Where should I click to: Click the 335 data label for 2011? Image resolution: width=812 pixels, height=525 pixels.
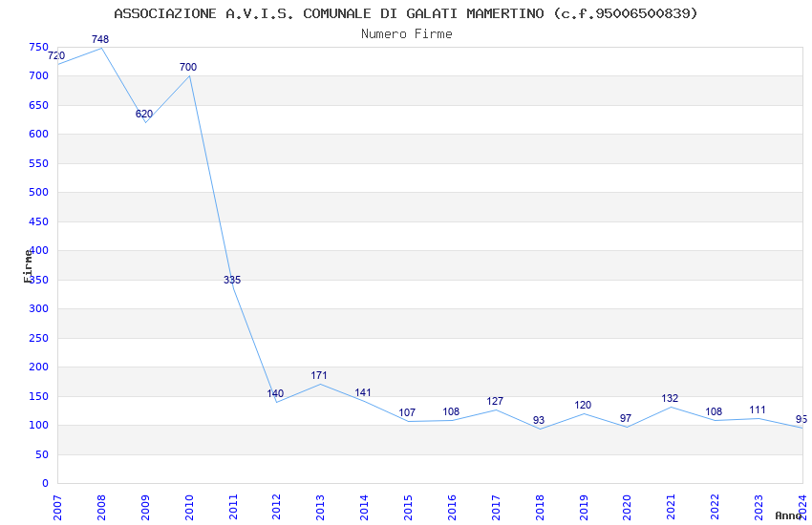click(232, 280)
